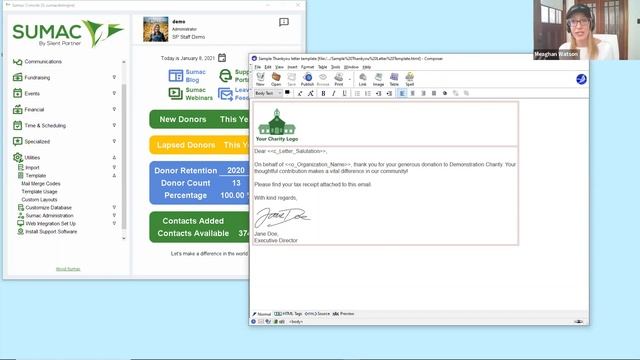Toggle numbered list in Composer

(x=368, y=93)
